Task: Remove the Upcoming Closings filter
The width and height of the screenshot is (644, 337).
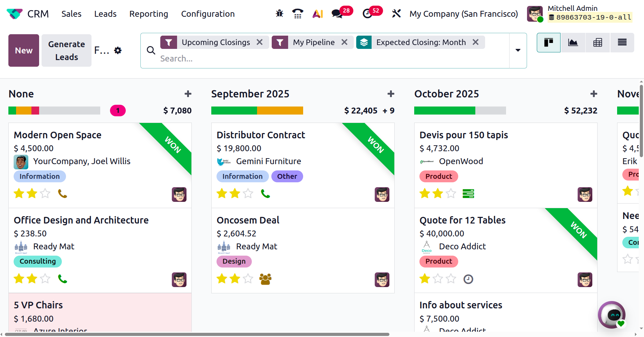Action: [x=259, y=42]
